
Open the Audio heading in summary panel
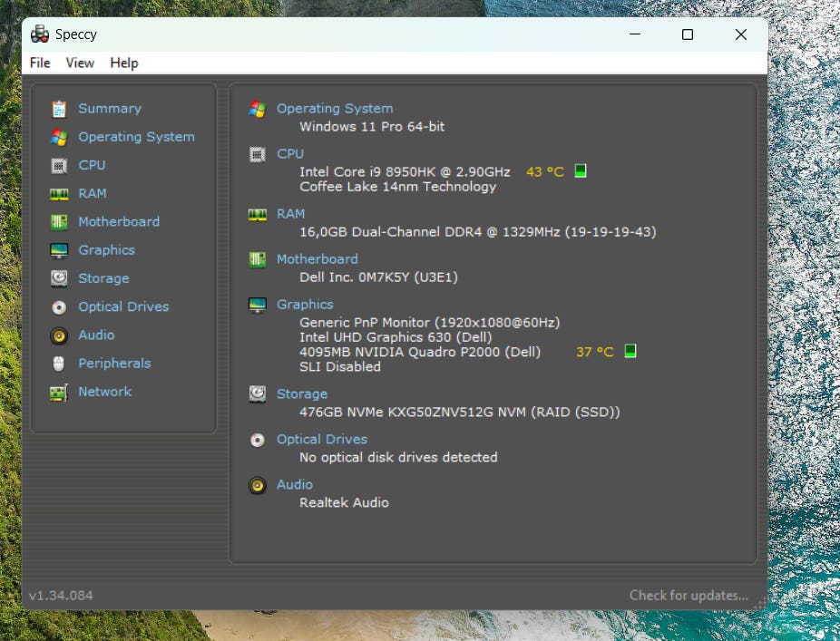(295, 485)
